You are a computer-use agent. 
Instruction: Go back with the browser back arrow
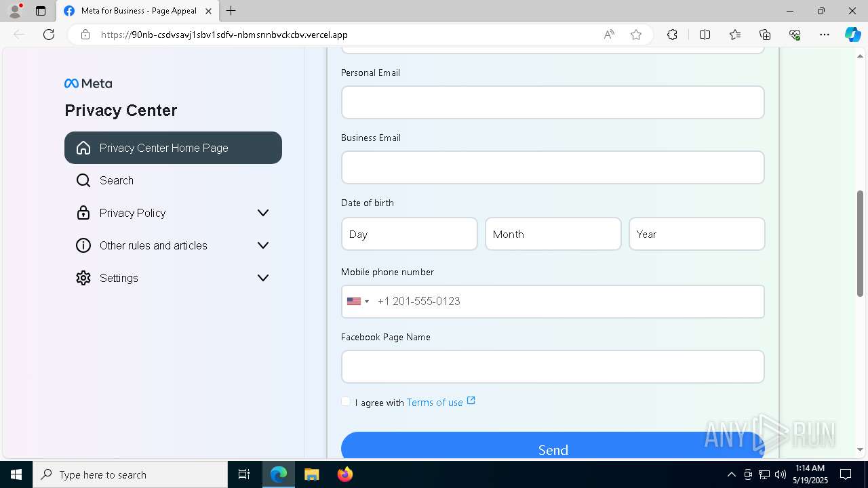[19, 35]
